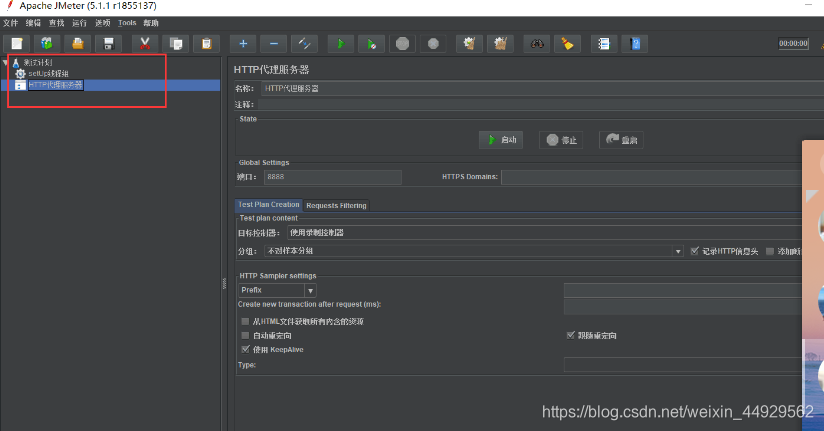Click the Paste clipboard toolbar icon

[x=207, y=44]
